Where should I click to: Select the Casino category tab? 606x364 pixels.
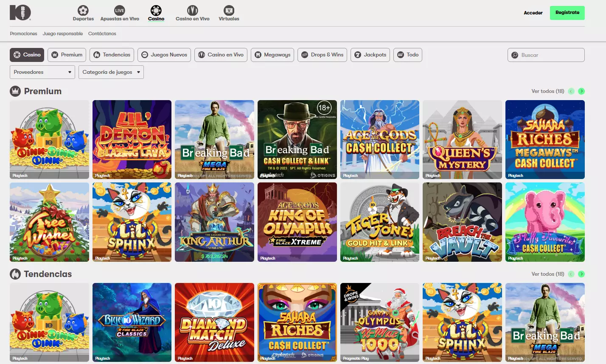(27, 55)
